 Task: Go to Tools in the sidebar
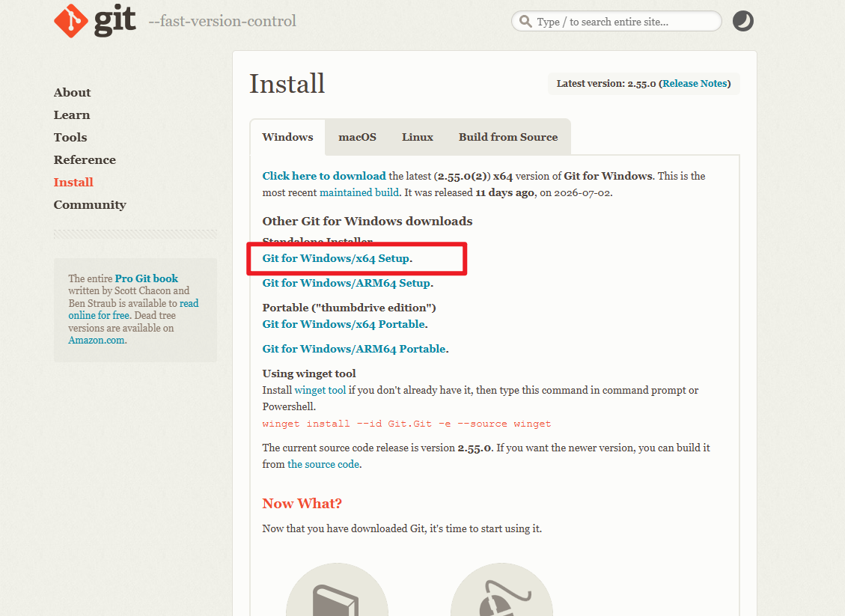(x=70, y=138)
